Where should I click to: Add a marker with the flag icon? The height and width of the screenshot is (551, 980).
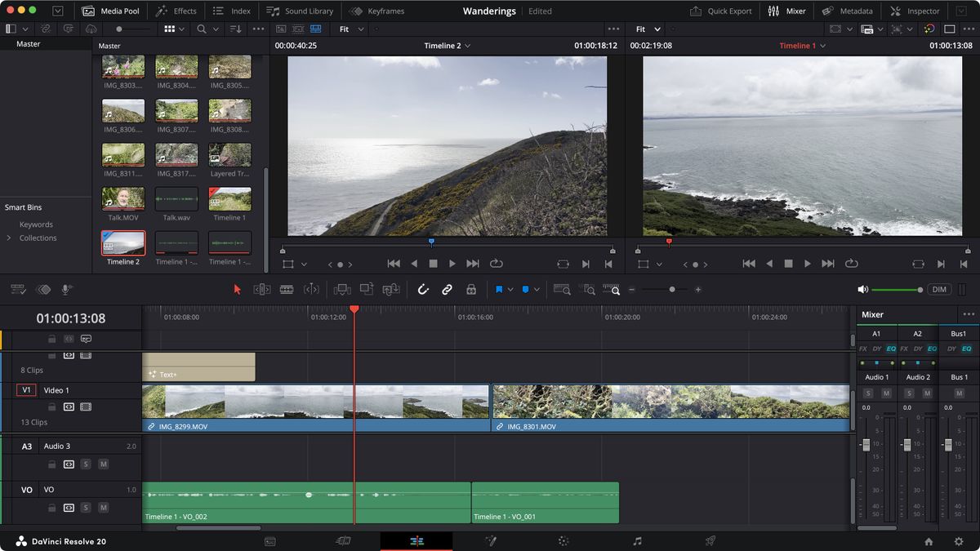pos(500,289)
